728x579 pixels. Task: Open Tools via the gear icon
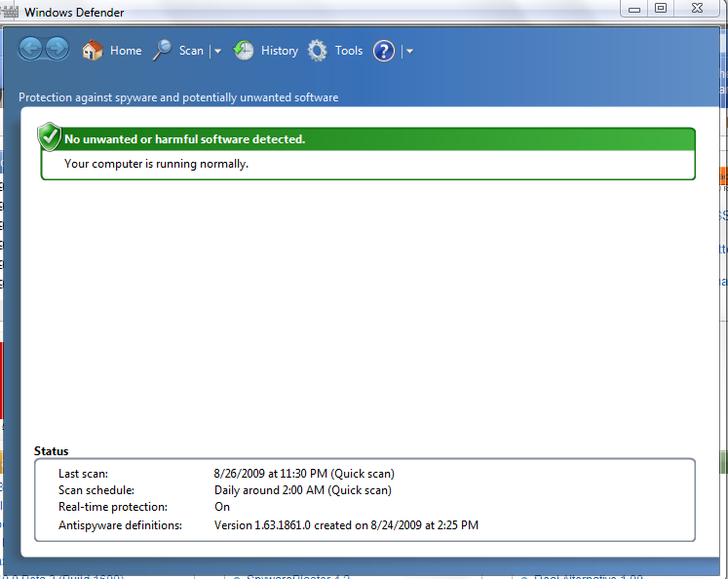point(318,50)
